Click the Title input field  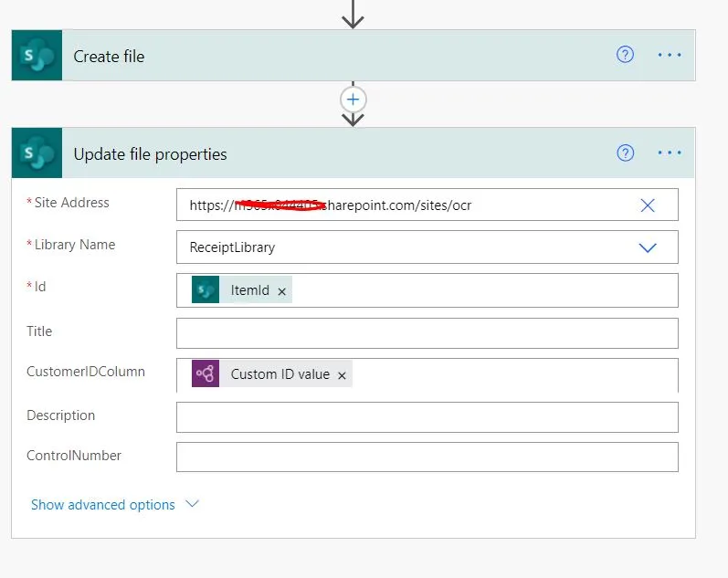[427, 333]
